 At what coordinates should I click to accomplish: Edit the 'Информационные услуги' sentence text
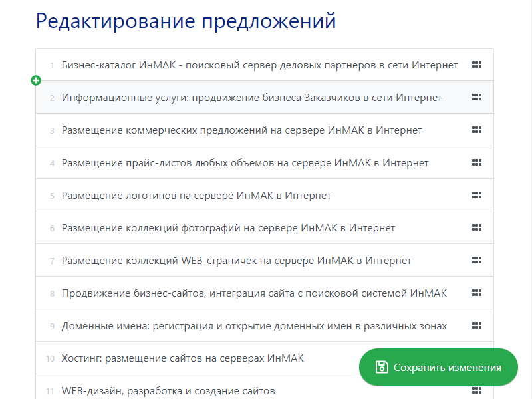[x=251, y=98]
